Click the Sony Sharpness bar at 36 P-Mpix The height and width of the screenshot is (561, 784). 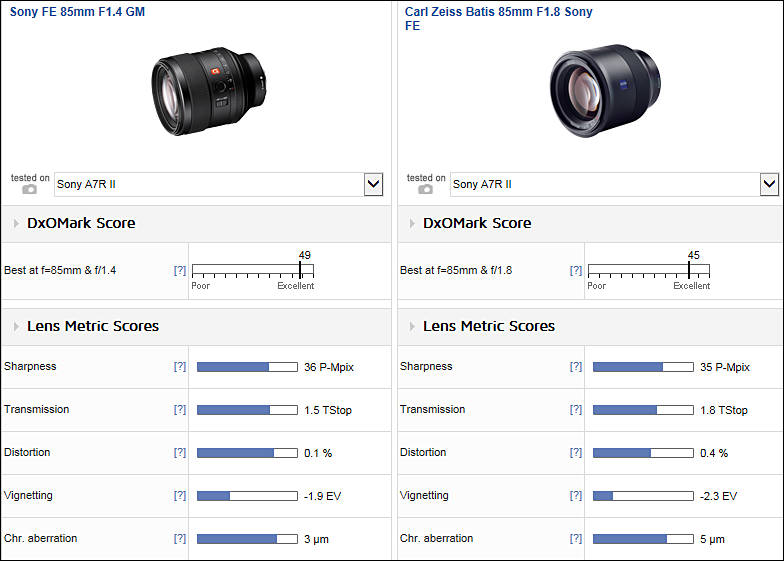[248, 367]
